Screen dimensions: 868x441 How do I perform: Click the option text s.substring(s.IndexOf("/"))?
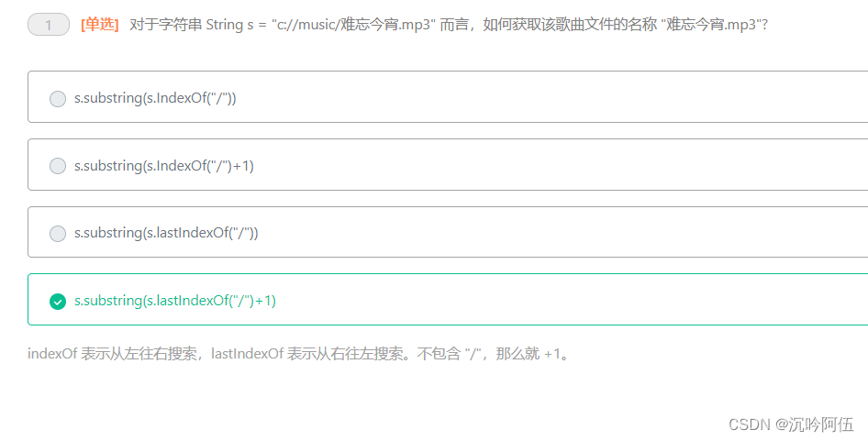[x=156, y=98]
